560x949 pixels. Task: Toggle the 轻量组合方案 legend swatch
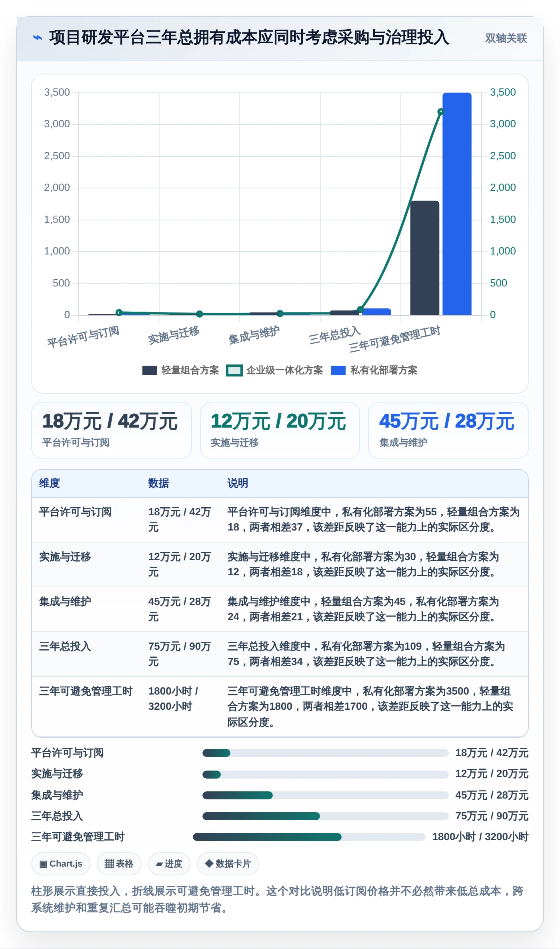click(x=150, y=370)
